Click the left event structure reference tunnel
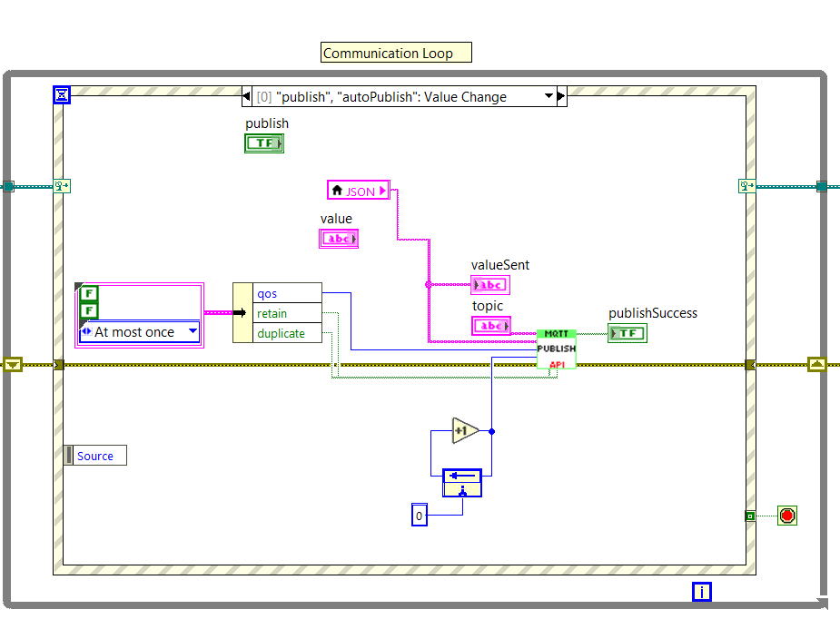This screenshot has width=840, height=629. 62,186
